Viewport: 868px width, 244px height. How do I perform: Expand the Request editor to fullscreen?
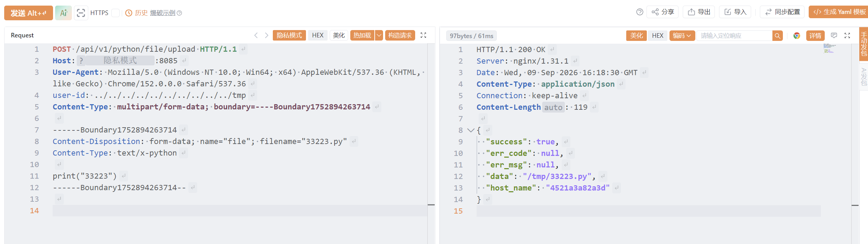(424, 35)
